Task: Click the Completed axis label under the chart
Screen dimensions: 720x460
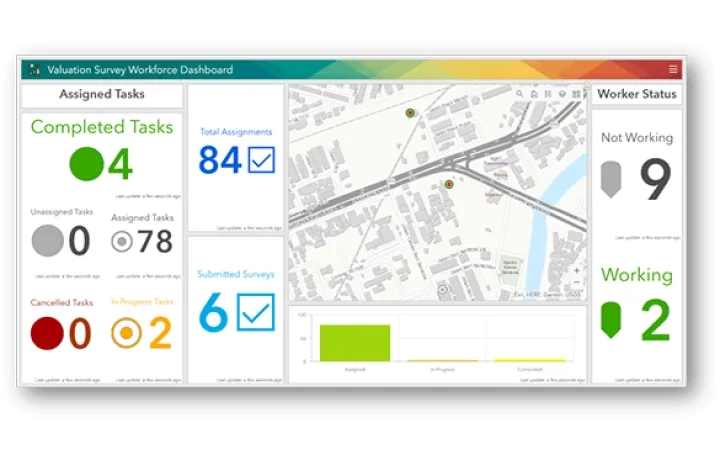Action: click(x=529, y=369)
